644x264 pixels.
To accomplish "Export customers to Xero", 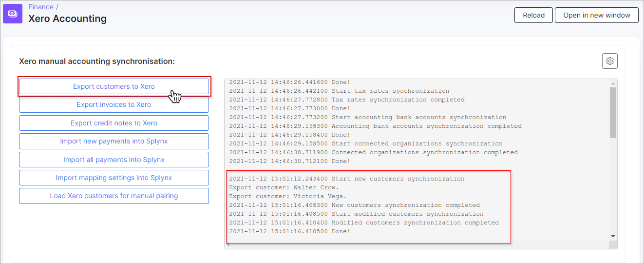I will coord(114,86).
